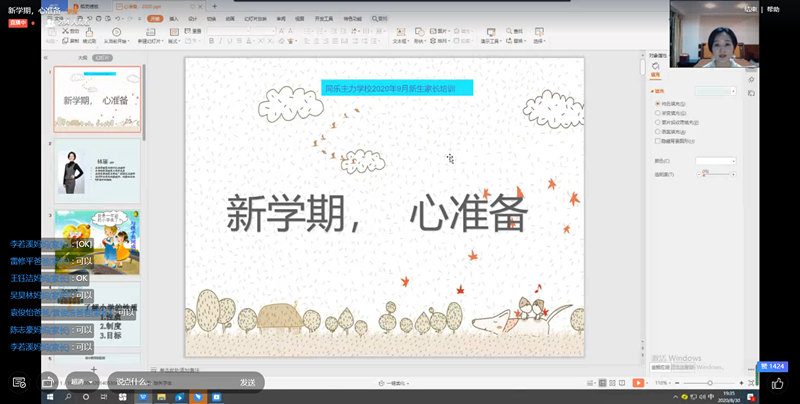
Task: Switch to the Insert ribbon tab
Action: (x=174, y=18)
